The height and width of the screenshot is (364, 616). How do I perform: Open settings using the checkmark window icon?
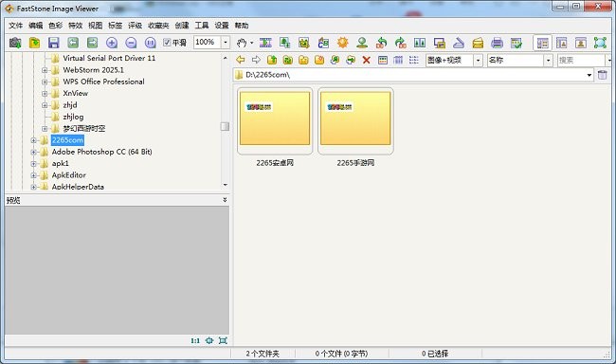pyautogui.click(x=516, y=43)
